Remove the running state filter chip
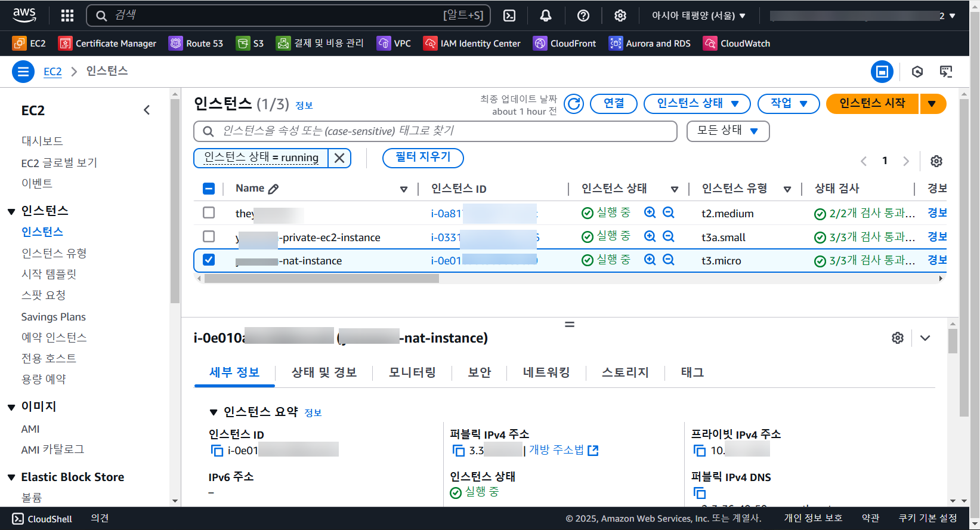This screenshot has width=980, height=530. (x=339, y=158)
